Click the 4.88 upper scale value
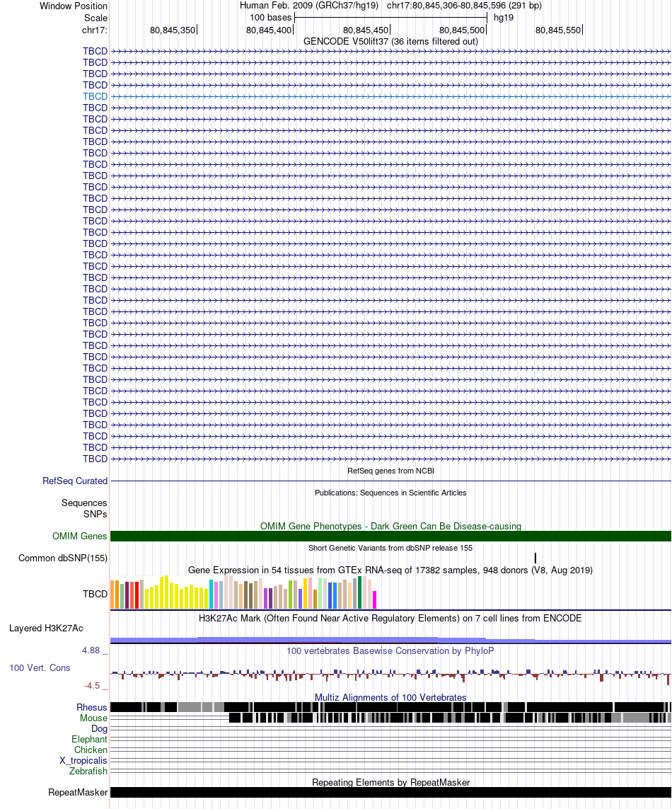Screen dimensions: 672x809 tap(91, 650)
